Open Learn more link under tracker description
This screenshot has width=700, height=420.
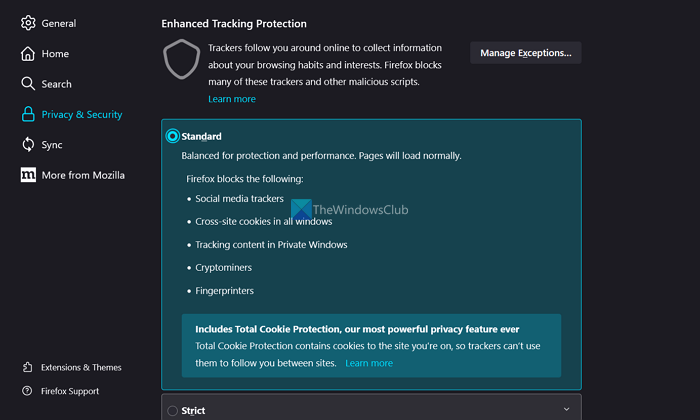click(x=231, y=99)
